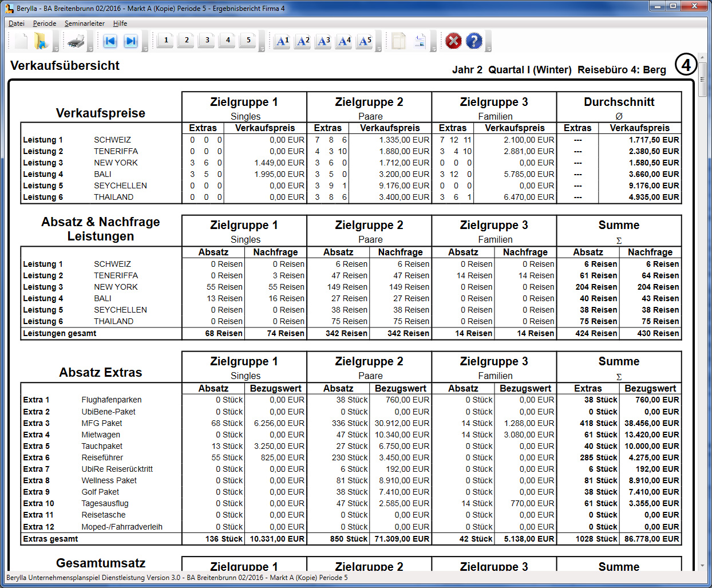Click the 6.470,00 EUR Thailand Familien price

point(529,197)
